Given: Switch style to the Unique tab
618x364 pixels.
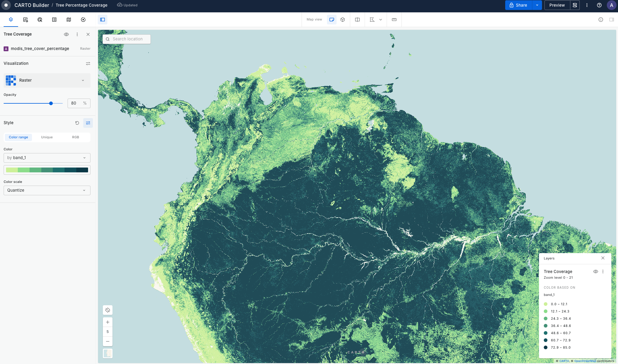Looking at the screenshot, I should (x=47, y=137).
